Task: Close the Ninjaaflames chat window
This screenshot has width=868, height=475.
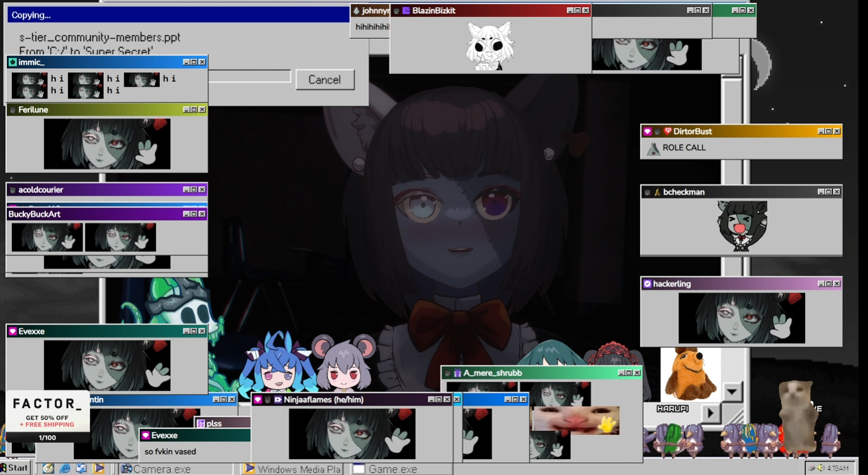Action: click(x=447, y=400)
